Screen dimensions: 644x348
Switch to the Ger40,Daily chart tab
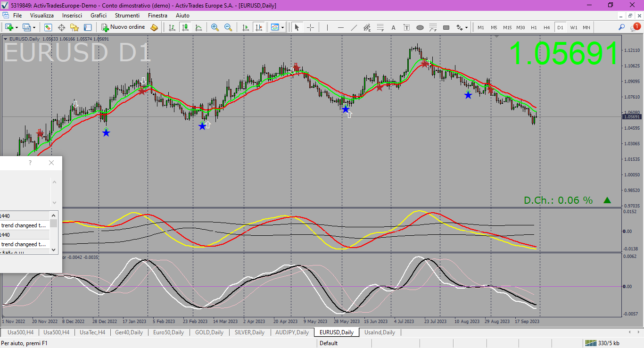tap(129, 332)
